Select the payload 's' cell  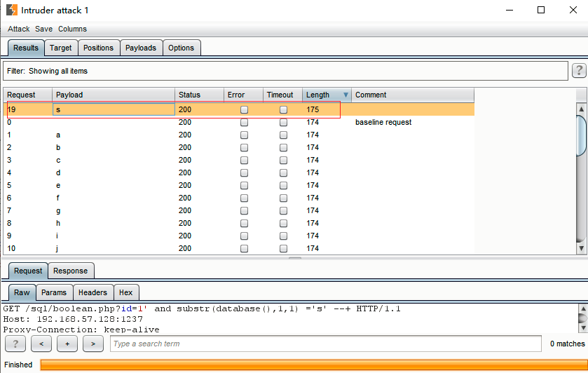(x=114, y=109)
